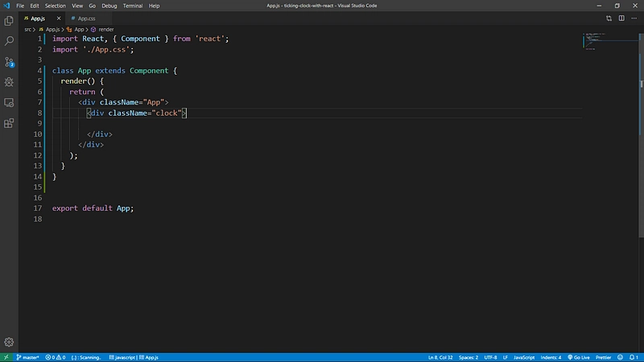Open the View menu

[77, 6]
